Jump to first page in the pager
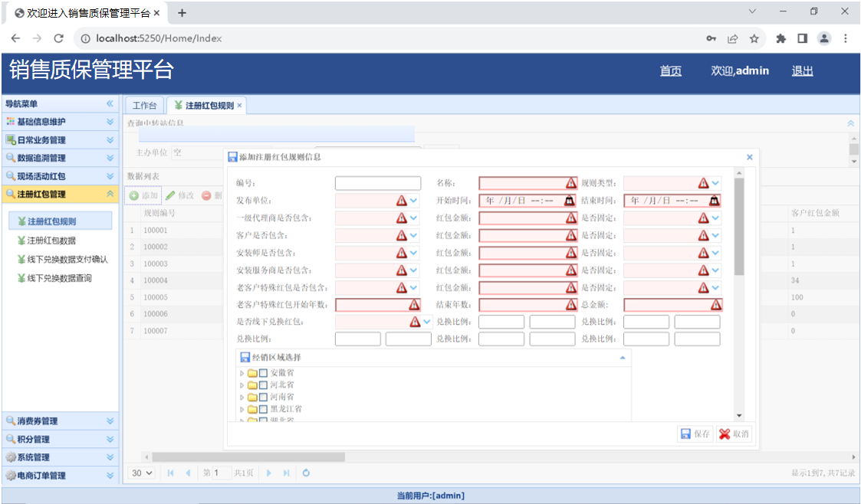This screenshot has width=861, height=504. [x=171, y=473]
